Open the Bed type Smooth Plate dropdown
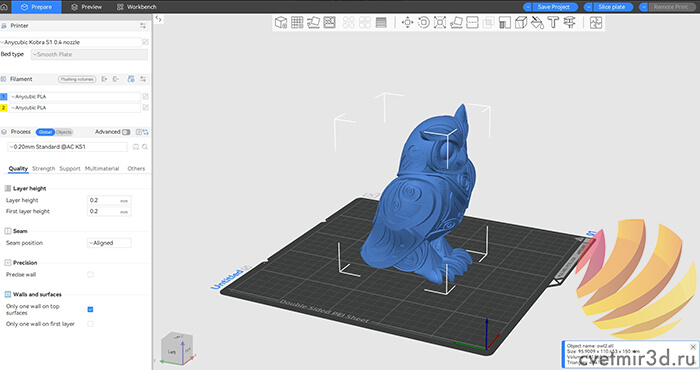700x370 pixels. (x=89, y=54)
